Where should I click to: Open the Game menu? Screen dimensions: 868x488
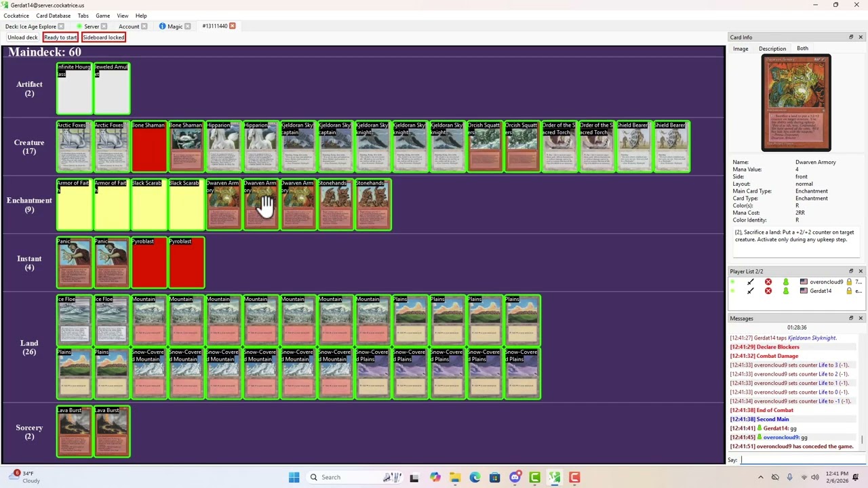102,16
